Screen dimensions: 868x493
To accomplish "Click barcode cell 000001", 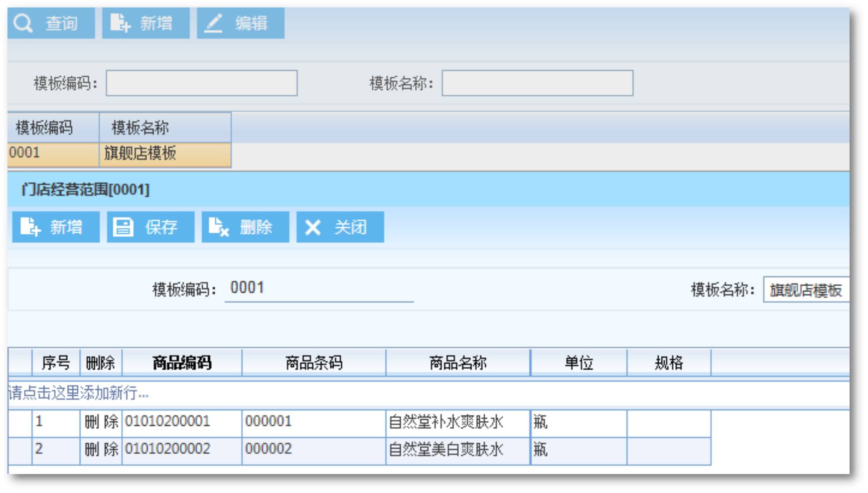I will pos(314,423).
